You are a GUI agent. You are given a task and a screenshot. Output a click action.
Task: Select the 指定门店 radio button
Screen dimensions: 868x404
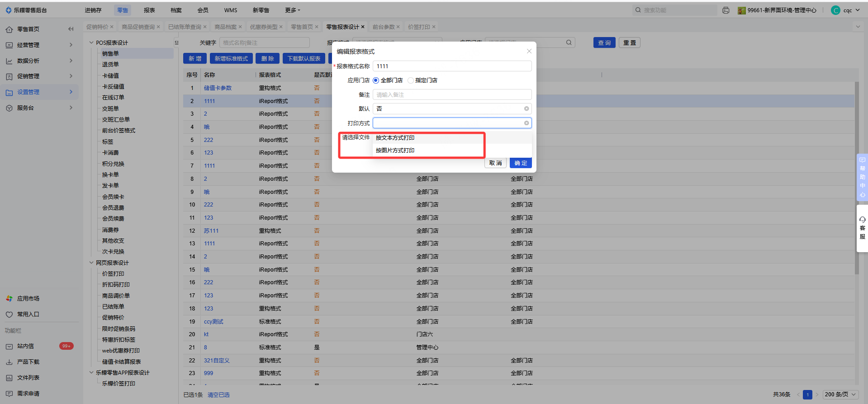pos(410,80)
